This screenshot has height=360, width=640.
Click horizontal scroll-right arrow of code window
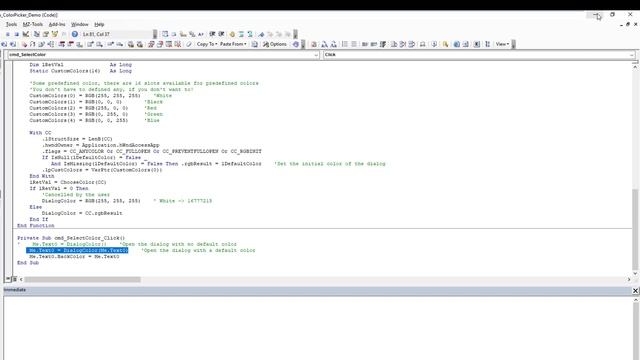(x=629, y=280)
